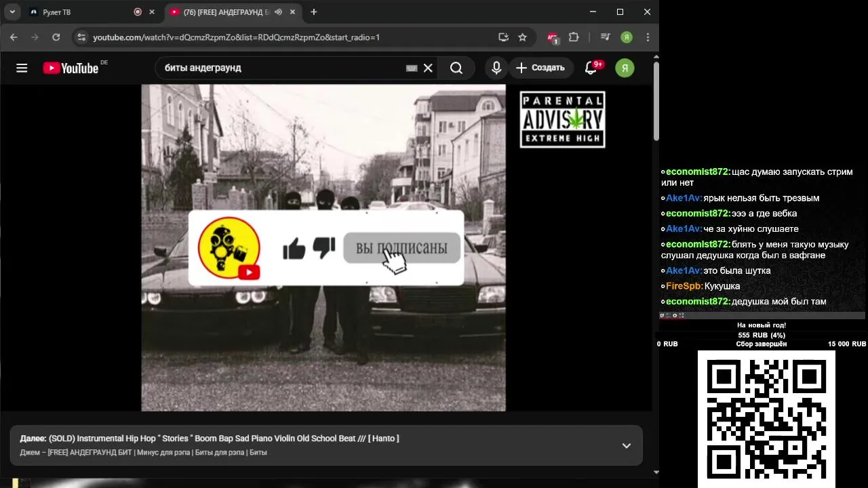Start voice search with microphone
The width and height of the screenshot is (868, 488).
(x=496, y=68)
